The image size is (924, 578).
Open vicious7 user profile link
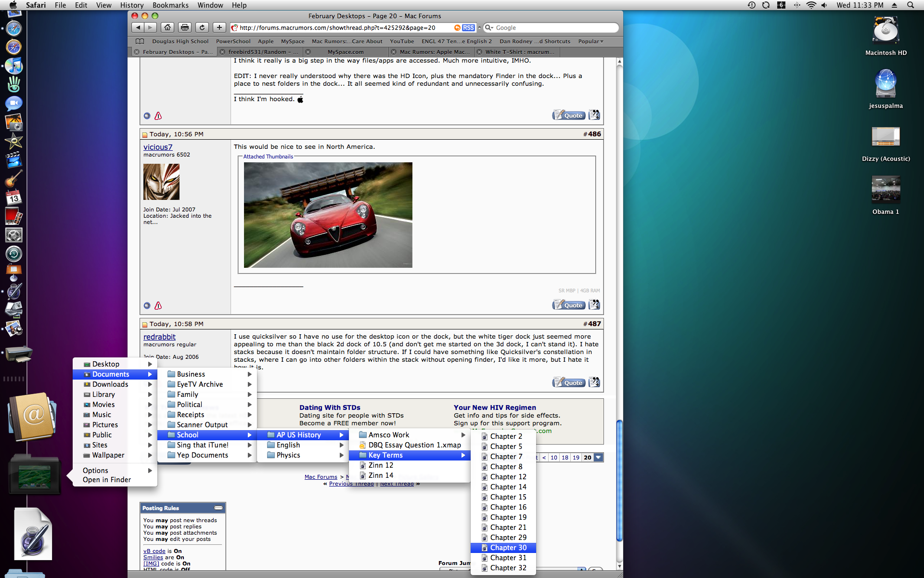[x=158, y=147]
